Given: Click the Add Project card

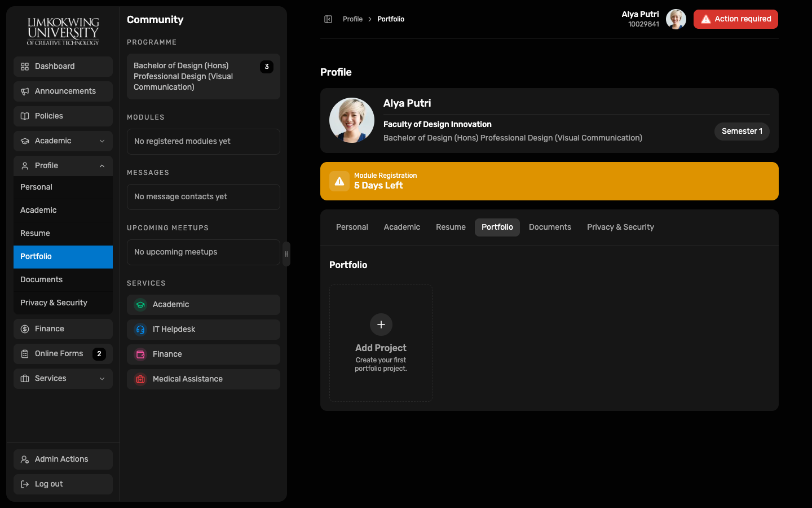Looking at the screenshot, I should (x=381, y=343).
